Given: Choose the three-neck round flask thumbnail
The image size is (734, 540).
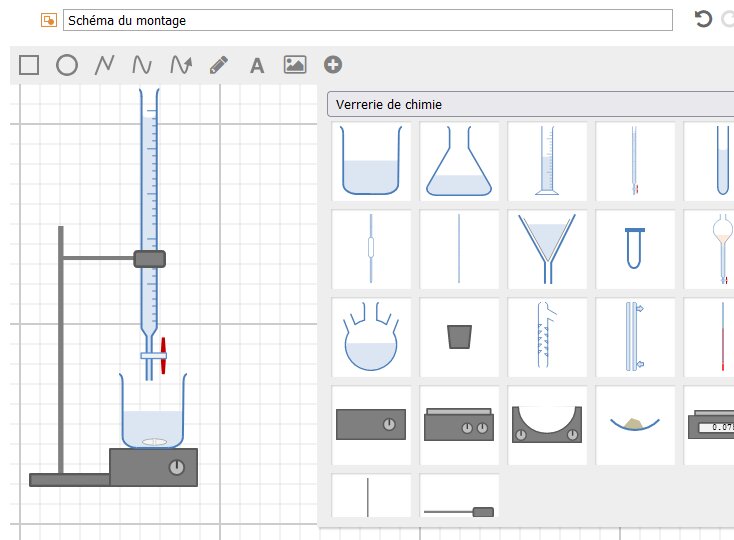Looking at the screenshot, I should [x=371, y=336].
